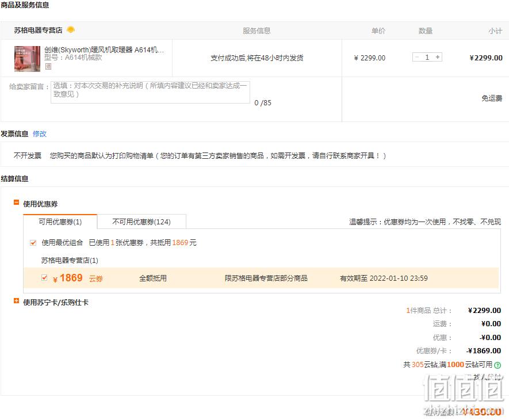Click the 已使用1张优惠券 summary text

point(143,243)
